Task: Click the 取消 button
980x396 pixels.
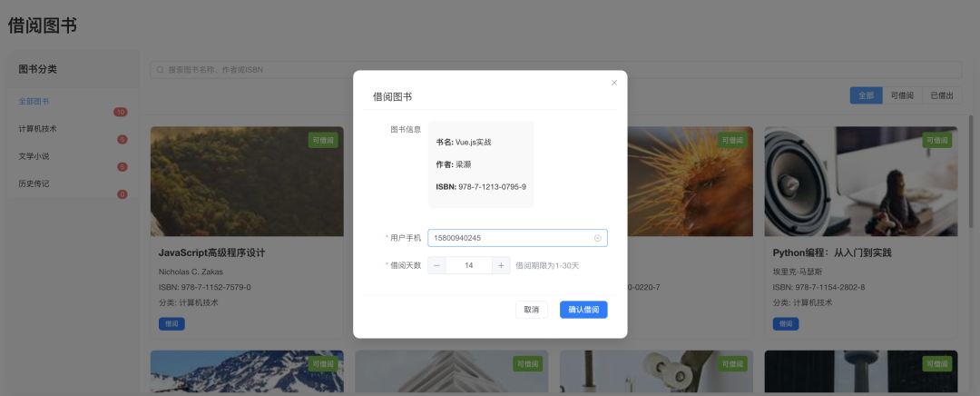Action: point(531,310)
